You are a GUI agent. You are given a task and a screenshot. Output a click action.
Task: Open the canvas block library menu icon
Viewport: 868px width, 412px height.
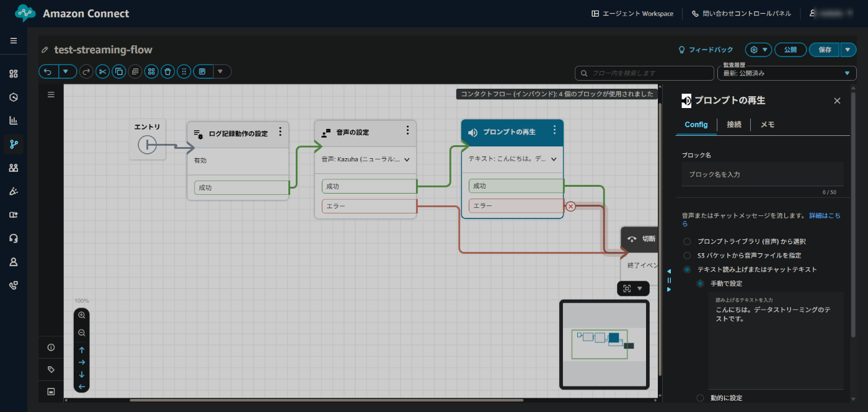(x=51, y=95)
